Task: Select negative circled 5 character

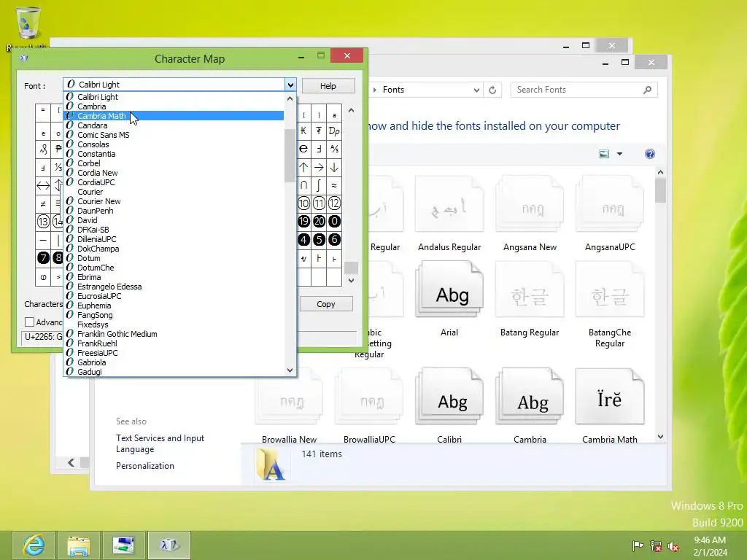Action: click(x=320, y=239)
